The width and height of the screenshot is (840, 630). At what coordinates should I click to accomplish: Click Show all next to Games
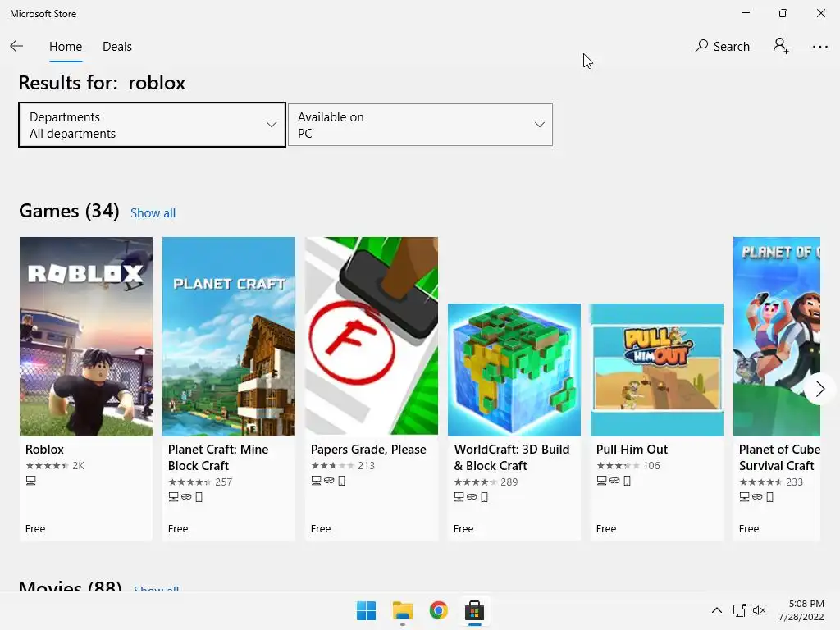tap(153, 213)
